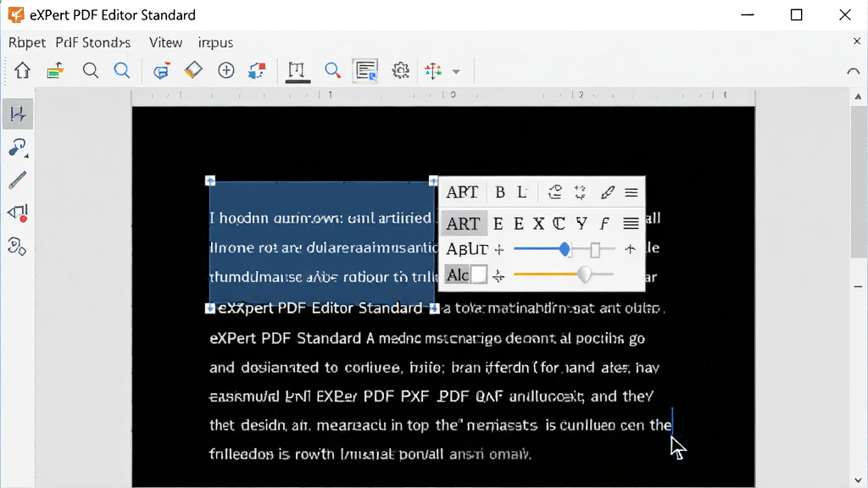The width and height of the screenshot is (868, 488).
Task: Toggle the text document view icon
Action: (365, 71)
